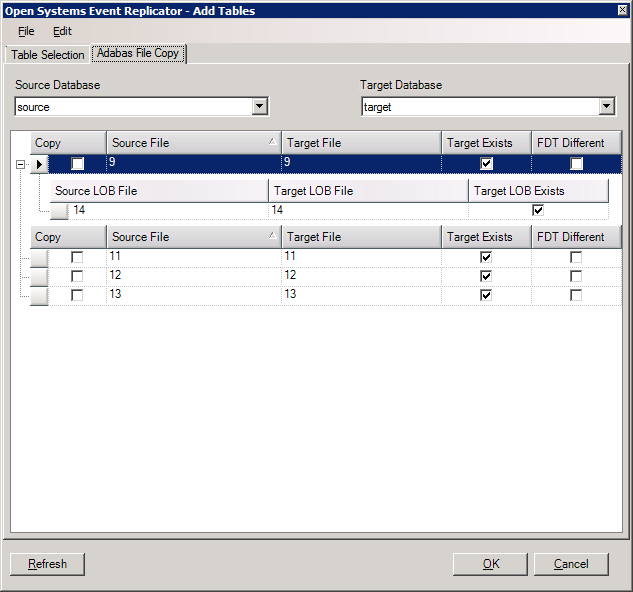Screen dimensions: 633x592
Task: Select the row header for source file 11
Action: [x=40, y=258]
